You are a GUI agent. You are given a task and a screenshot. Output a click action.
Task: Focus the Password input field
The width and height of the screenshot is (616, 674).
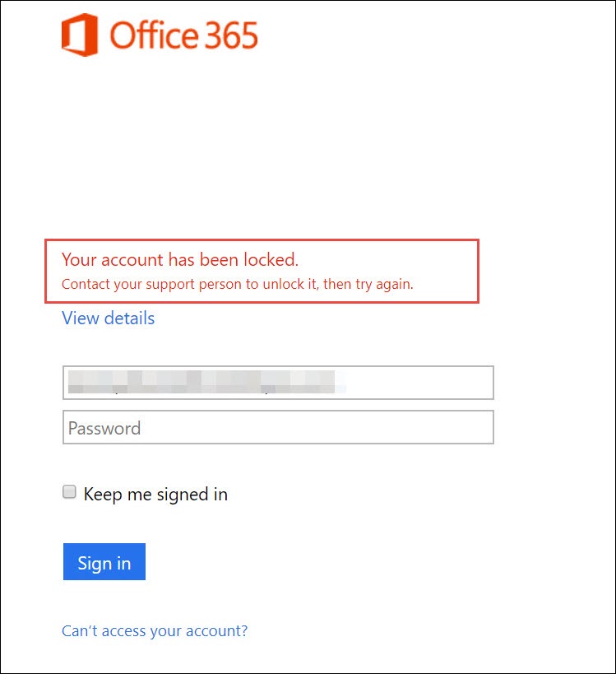coord(278,427)
